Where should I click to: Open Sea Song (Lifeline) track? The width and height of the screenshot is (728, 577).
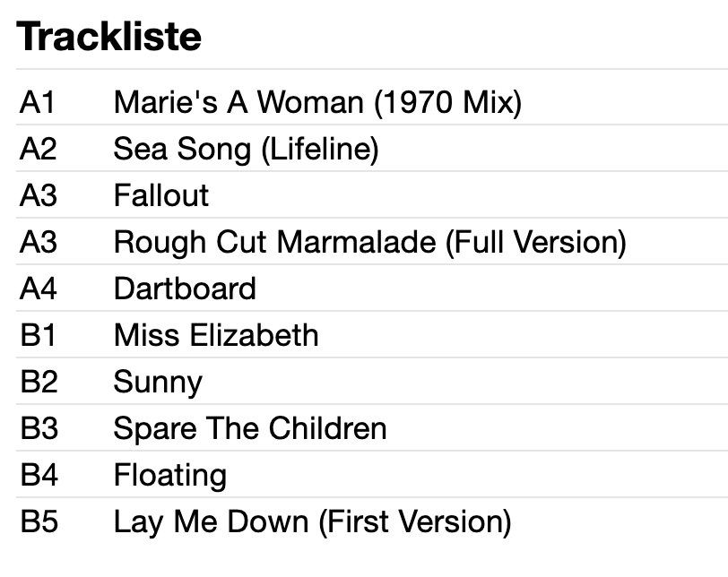(246, 150)
